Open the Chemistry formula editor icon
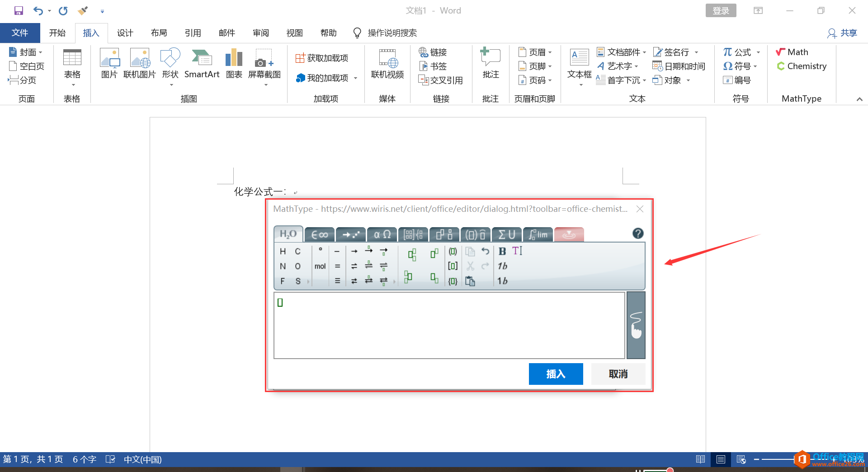868x472 pixels. coord(781,66)
